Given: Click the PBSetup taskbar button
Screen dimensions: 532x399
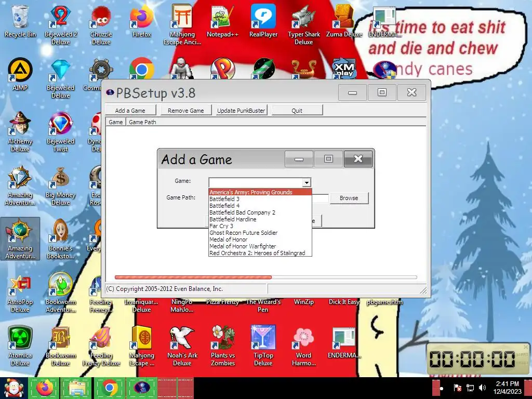Looking at the screenshot, I should (x=141, y=388).
